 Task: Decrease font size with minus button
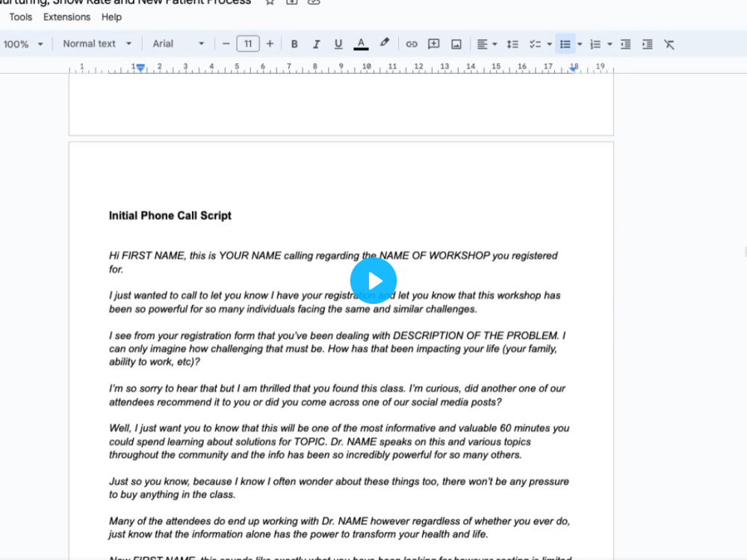[x=226, y=44]
